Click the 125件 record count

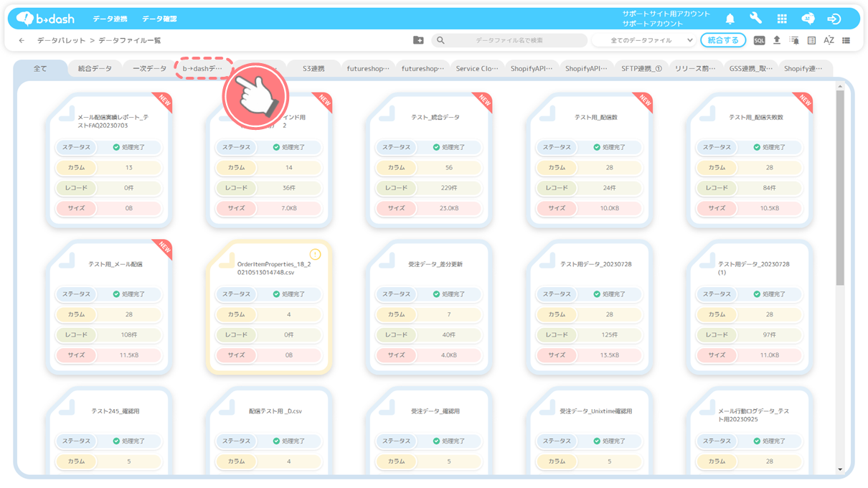609,335
